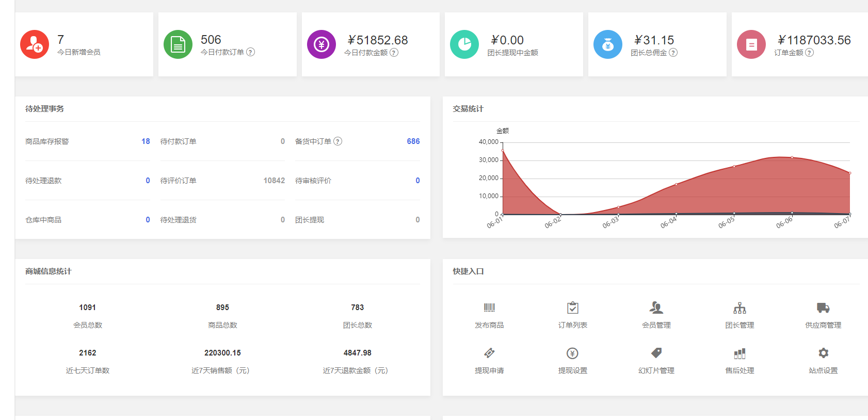Click ¥1187033.56 order total figure
Screen dimensions: 868x420
click(814, 40)
